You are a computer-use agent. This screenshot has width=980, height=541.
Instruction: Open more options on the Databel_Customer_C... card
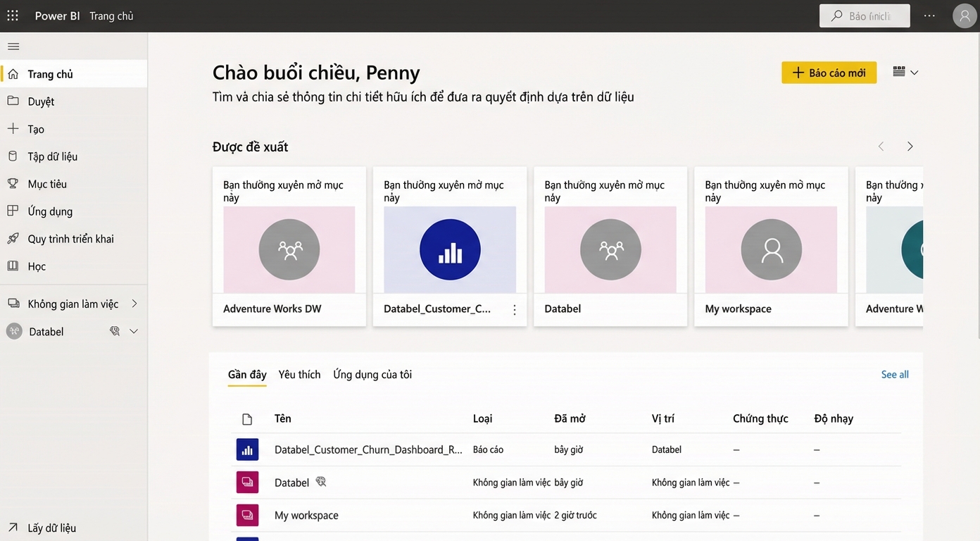coord(515,310)
